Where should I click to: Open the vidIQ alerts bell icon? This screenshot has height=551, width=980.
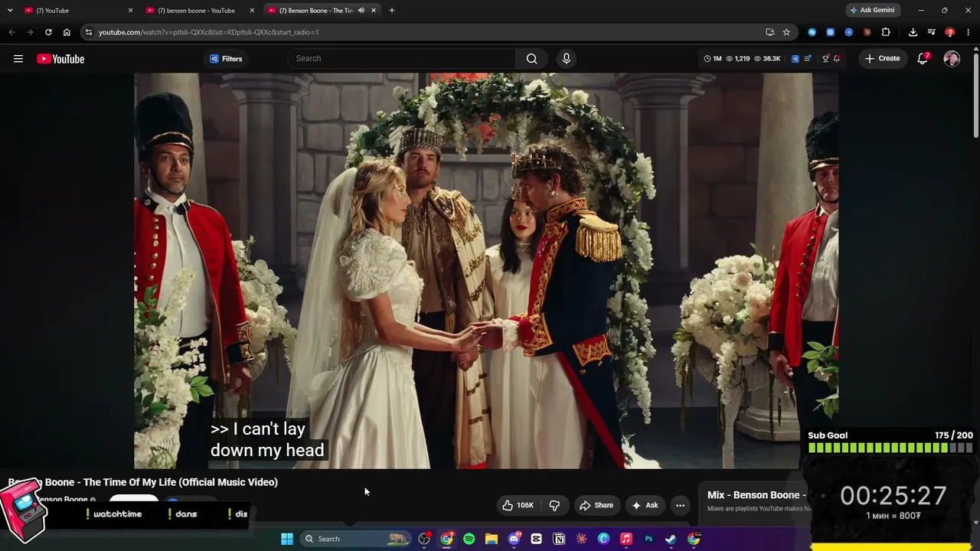tap(837, 59)
